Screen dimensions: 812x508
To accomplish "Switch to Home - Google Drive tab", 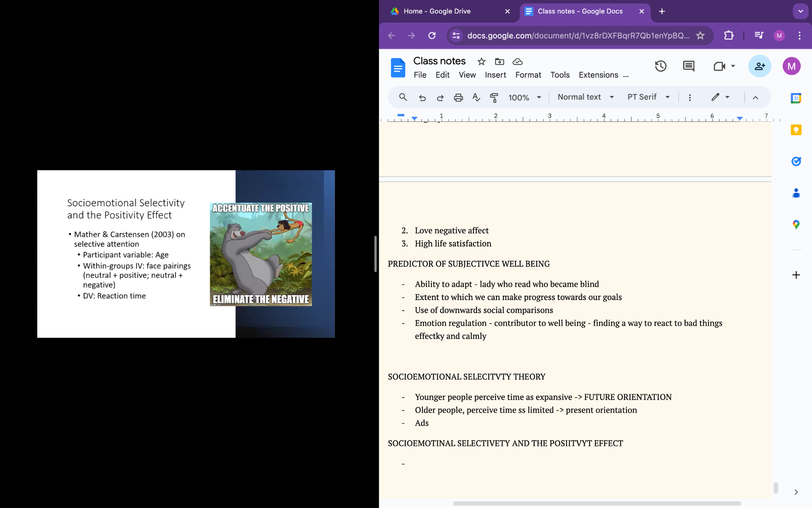I will [437, 11].
